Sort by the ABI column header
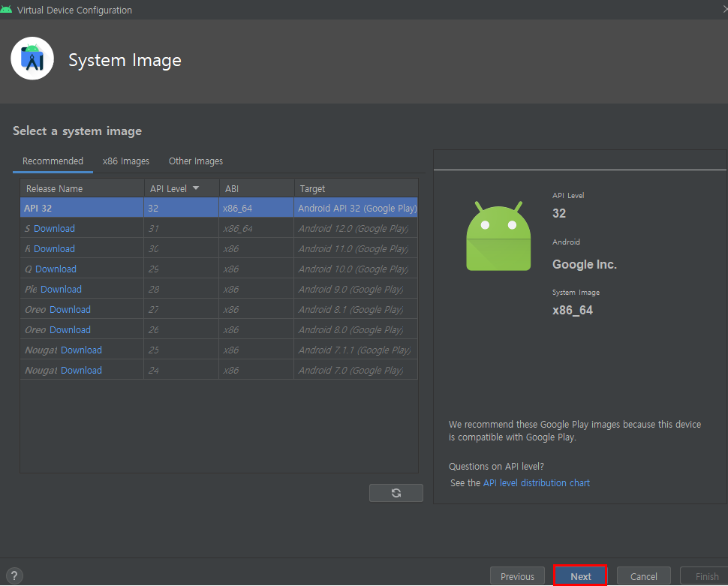This screenshot has width=728, height=586. coord(256,188)
